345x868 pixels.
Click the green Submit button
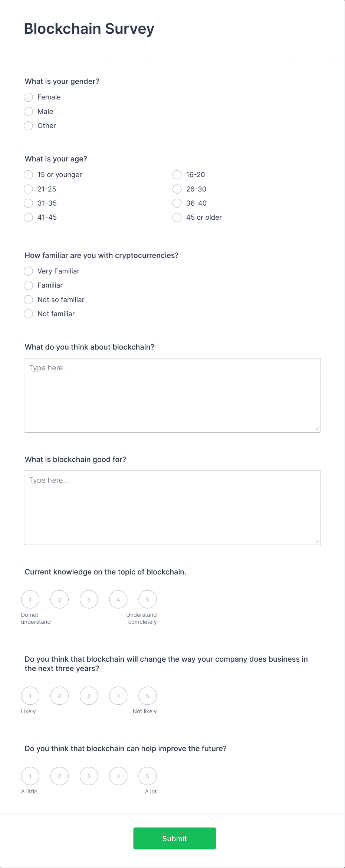click(175, 838)
